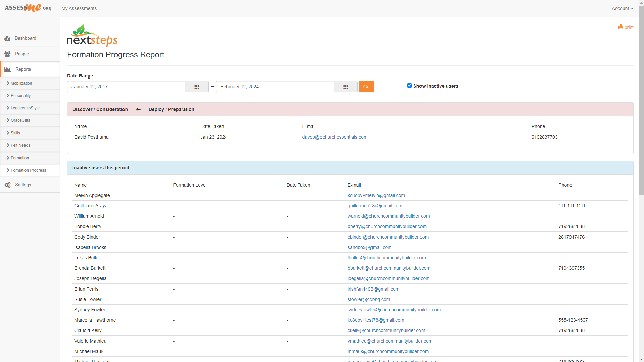Click the Deploy / Preparation heading

171,109
